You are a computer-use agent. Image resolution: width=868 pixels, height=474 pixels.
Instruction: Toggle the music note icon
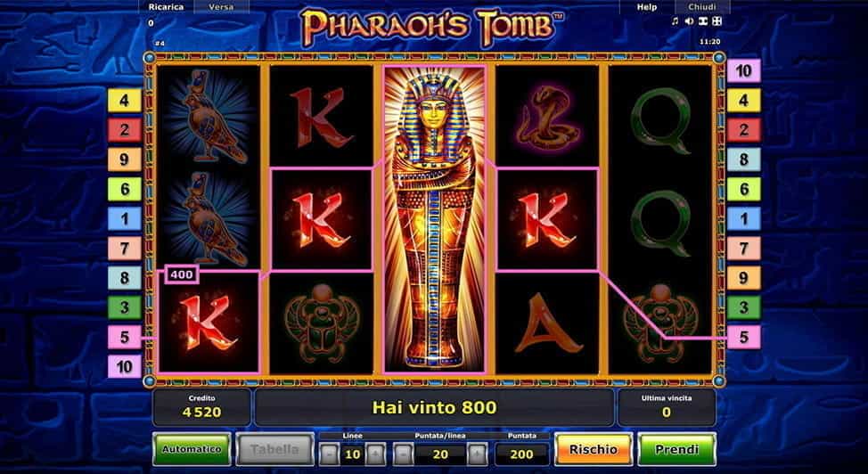pyautogui.click(x=675, y=21)
